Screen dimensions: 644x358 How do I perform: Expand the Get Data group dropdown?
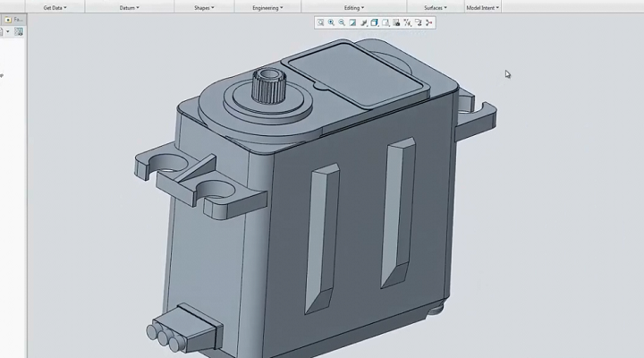[55, 7]
